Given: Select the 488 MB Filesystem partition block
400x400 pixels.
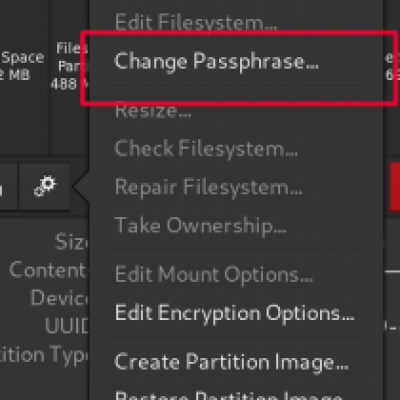Looking at the screenshot, I should (x=70, y=78).
